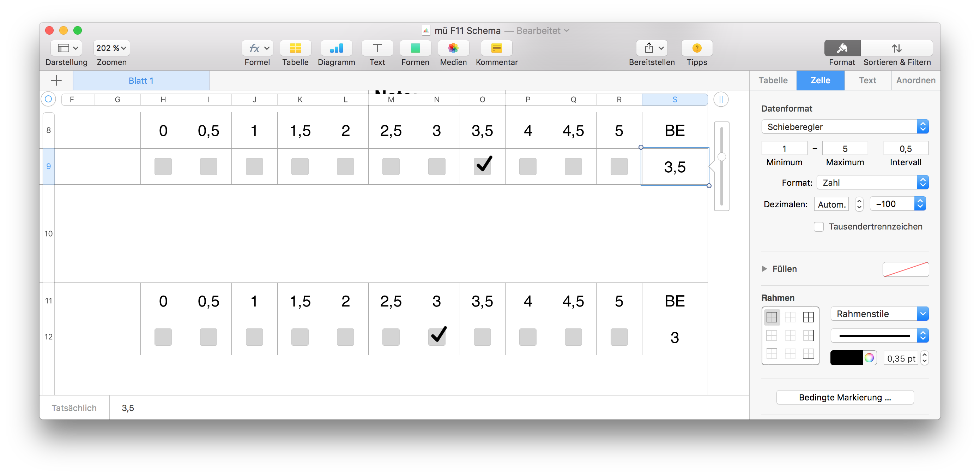
Task: Select row header 9
Action: click(48, 166)
